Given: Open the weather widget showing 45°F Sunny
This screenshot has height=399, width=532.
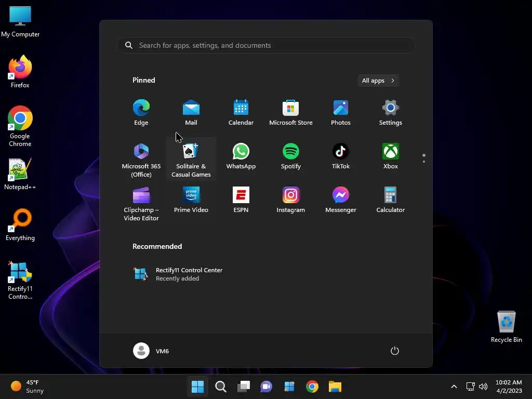Looking at the screenshot, I should [x=27, y=387].
